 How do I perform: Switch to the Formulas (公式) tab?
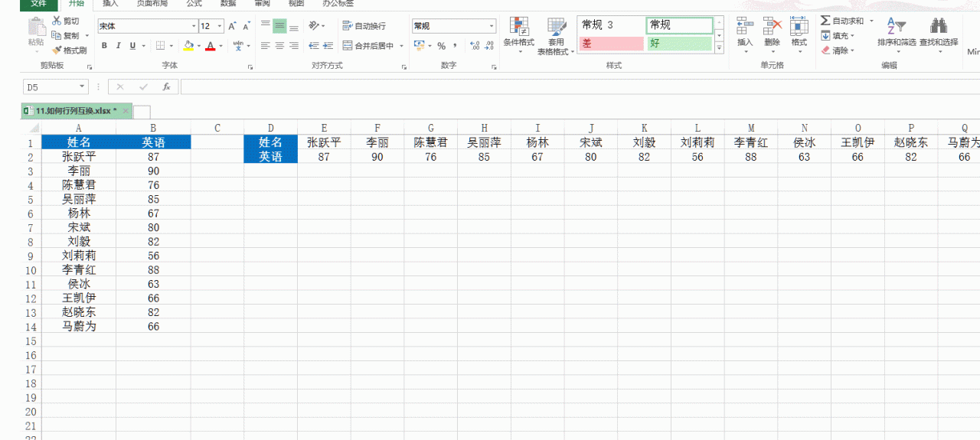click(x=194, y=4)
